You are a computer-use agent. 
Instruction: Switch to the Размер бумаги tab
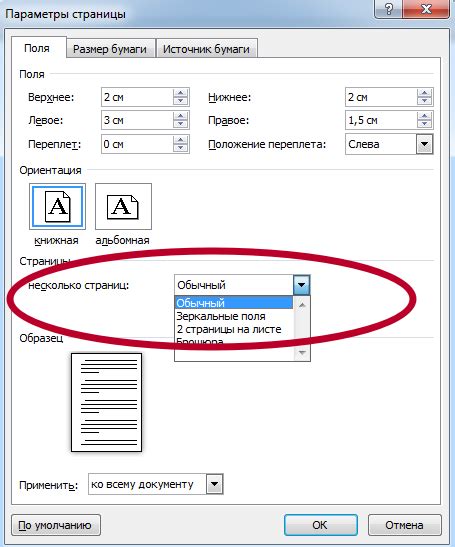pyautogui.click(x=110, y=49)
